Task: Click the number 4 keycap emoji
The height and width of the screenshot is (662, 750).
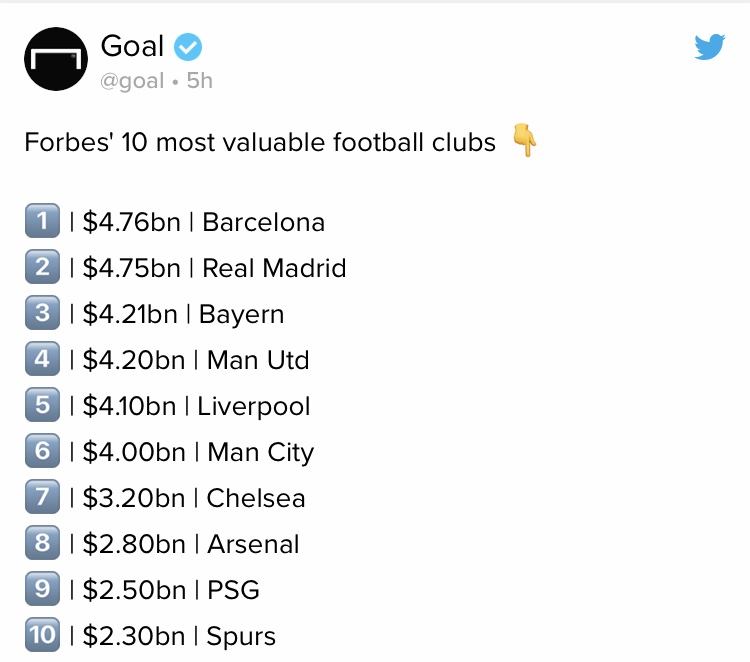Action: (42, 360)
